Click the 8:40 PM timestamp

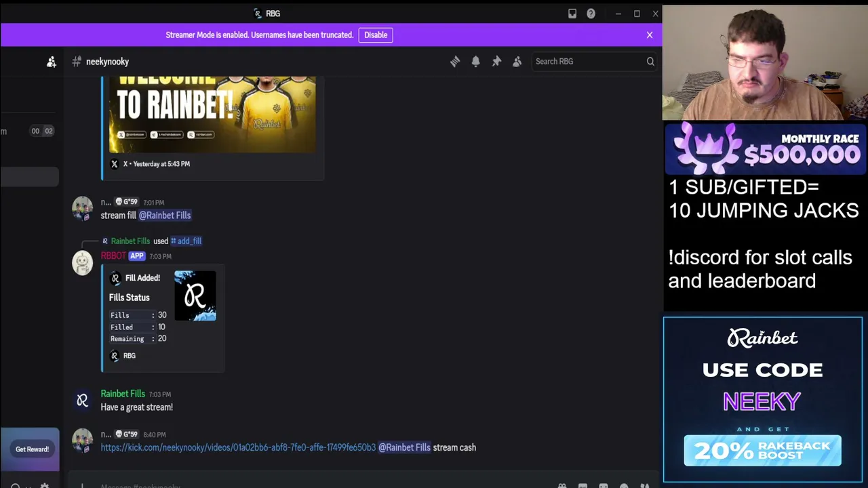tap(155, 434)
